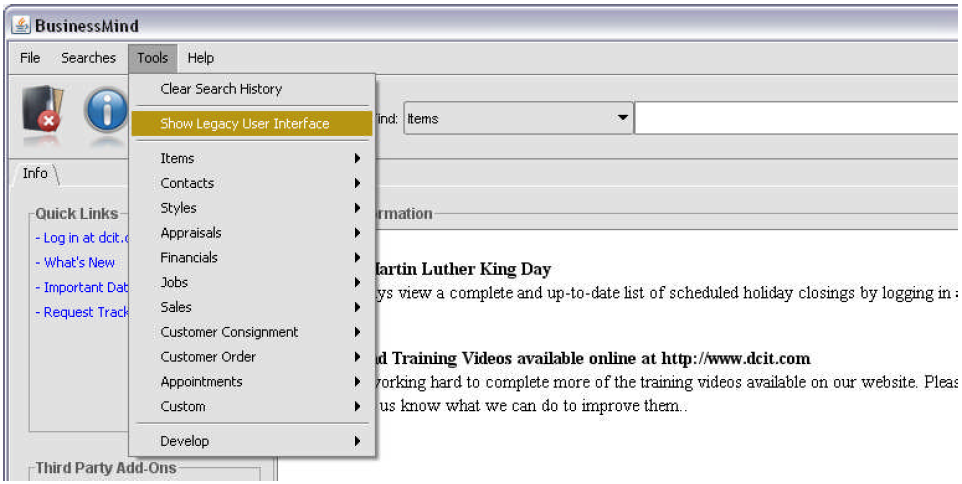
Task: Click the Java icon in BusinessMind title bar
Action: [x=21, y=26]
